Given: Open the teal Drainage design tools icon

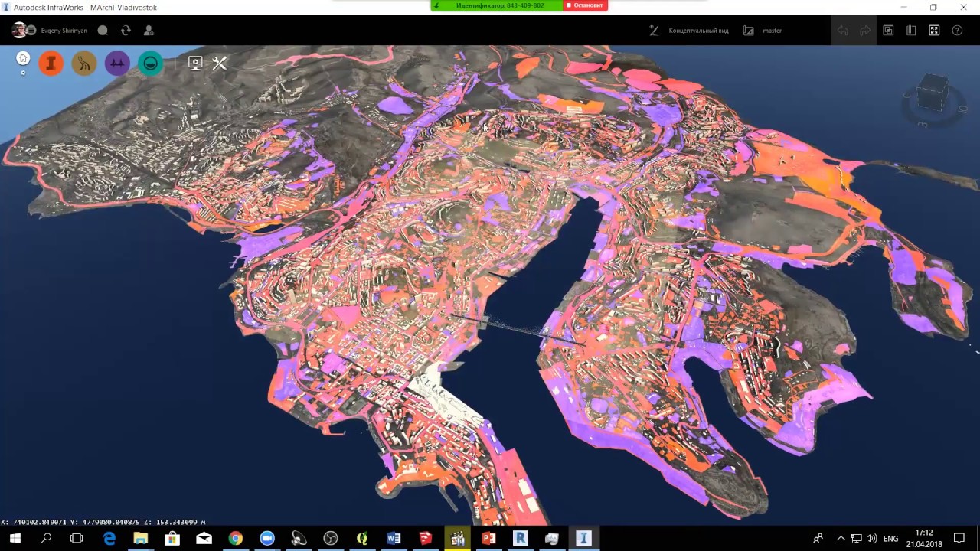Looking at the screenshot, I should 151,63.
